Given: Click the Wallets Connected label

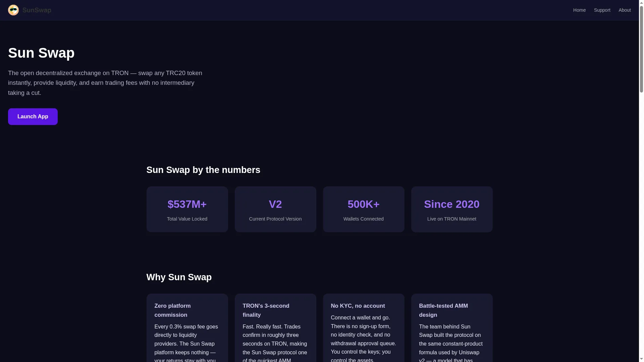Looking at the screenshot, I should (x=364, y=219).
